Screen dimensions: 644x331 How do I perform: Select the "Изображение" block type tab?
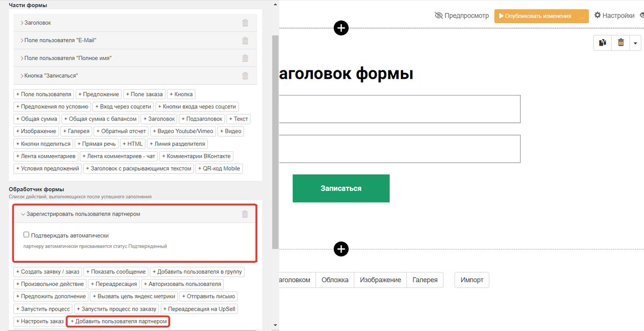click(380, 280)
